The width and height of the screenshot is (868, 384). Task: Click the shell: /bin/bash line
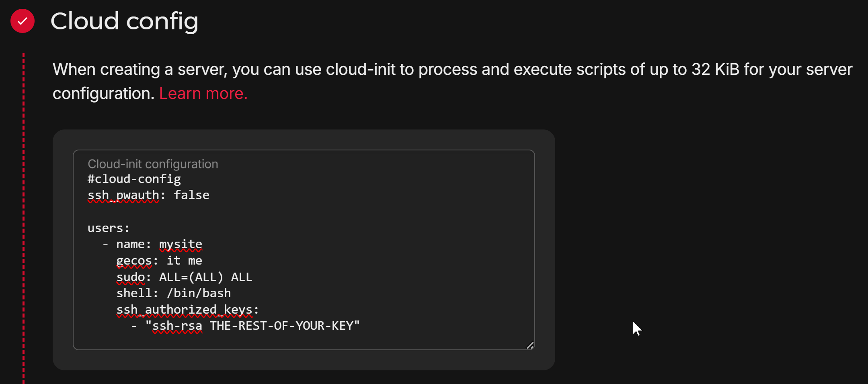pyautogui.click(x=174, y=293)
